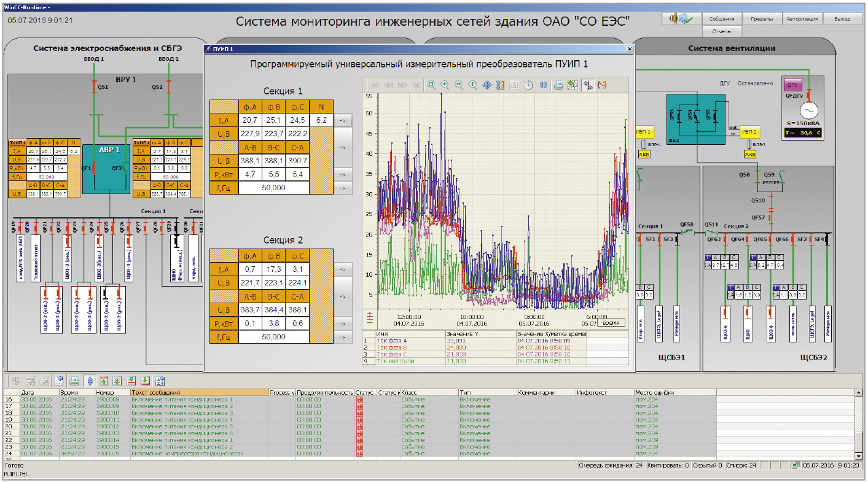The width and height of the screenshot is (868, 483).
Task: Select the move axes area ruler tool
Action: (500, 85)
